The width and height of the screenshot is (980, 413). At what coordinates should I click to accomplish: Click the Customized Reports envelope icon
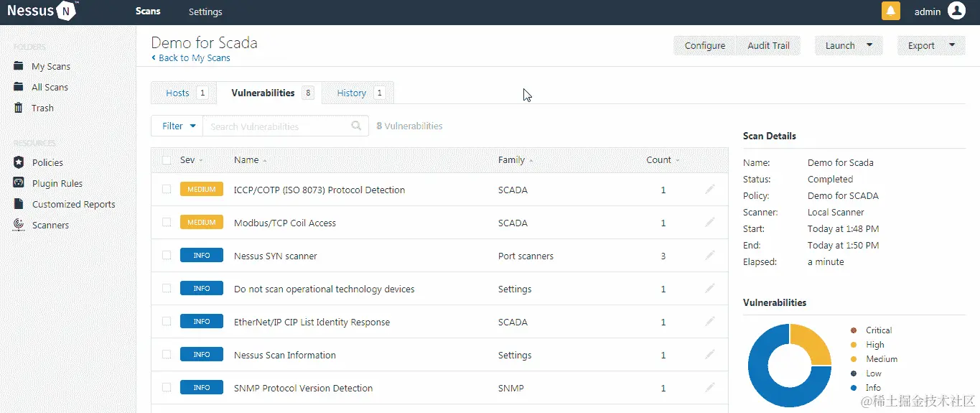pyautogui.click(x=19, y=204)
